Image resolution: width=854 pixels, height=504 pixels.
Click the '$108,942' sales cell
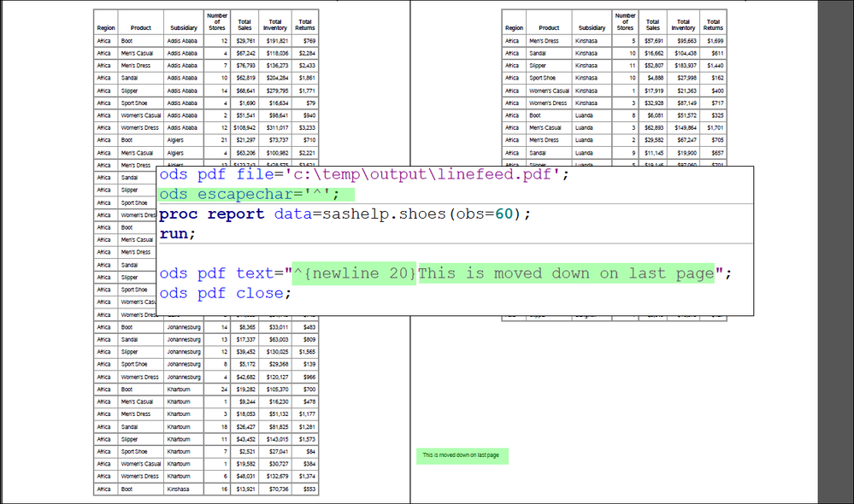click(244, 128)
